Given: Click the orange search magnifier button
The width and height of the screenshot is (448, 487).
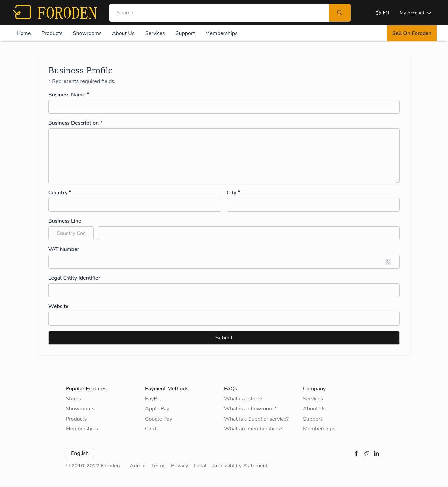Looking at the screenshot, I should [x=339, y=13].
